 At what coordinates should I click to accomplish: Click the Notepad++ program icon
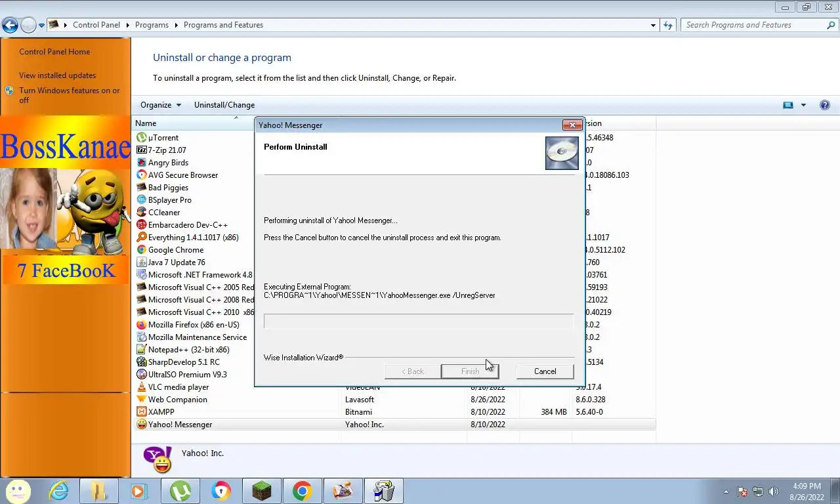[141, 350]
